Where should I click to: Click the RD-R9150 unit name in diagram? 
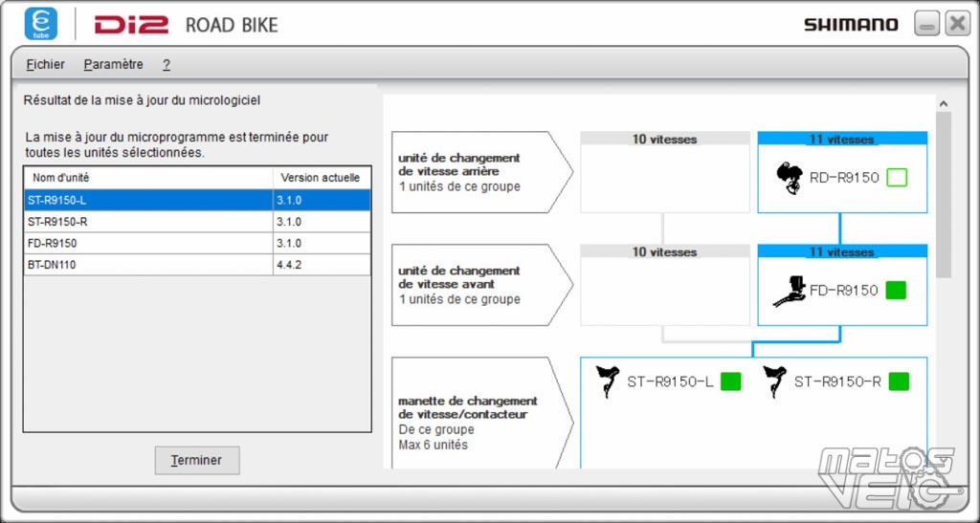click(x=844, y=178)
